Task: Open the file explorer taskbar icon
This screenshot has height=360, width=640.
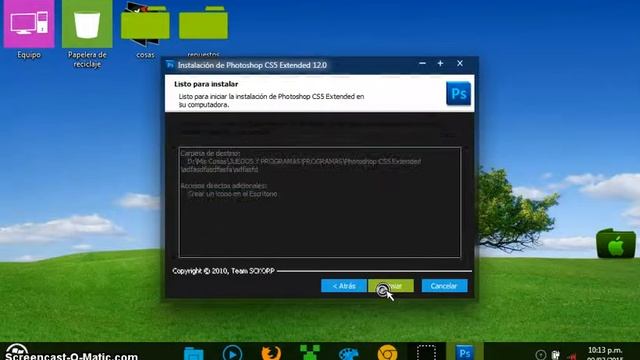Action: click(x=193, y=353)
